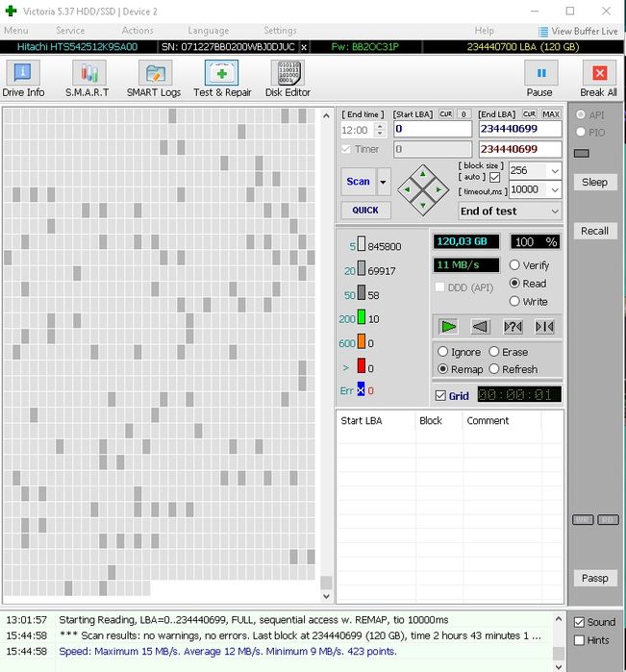Image resolution: width=626 pixels, height=672 pixels.
Task: Open the Help menu
Action: 484,31
